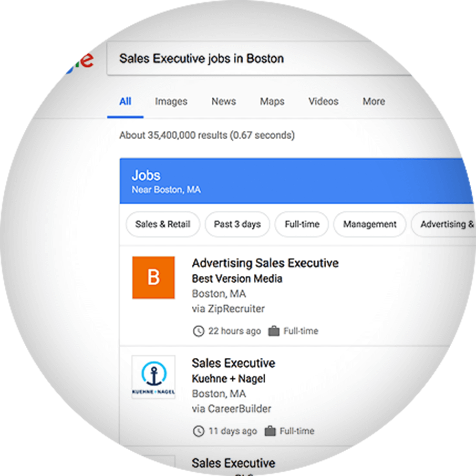The image size is (476, 476).
Task: Click the clock icon beside 11 days ago
Action: point(199,431)
